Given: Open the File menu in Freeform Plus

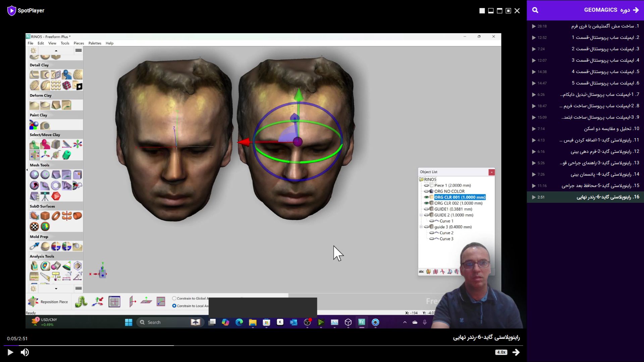Looking at the screenshot, I should 30,43.
